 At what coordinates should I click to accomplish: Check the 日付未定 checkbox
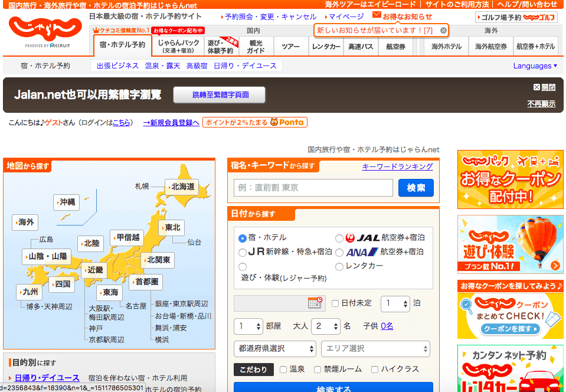[x=335, y=303]
